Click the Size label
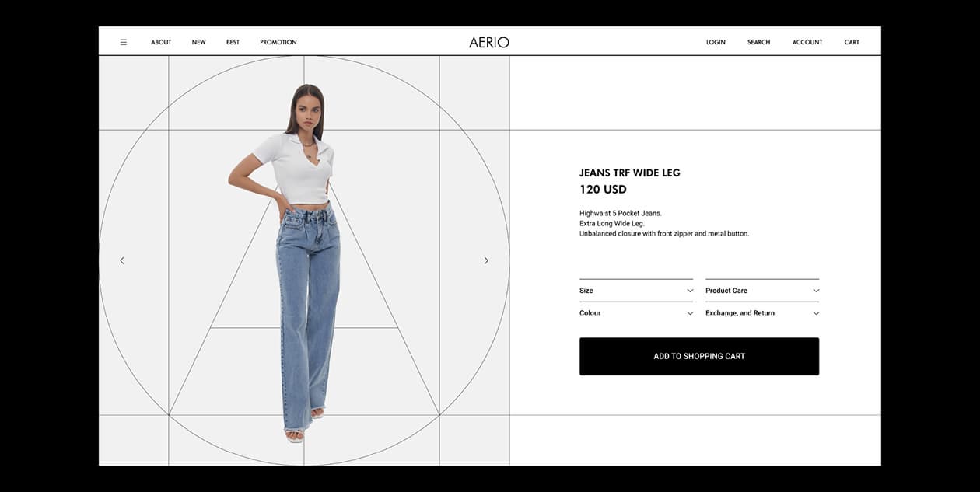The height and width of the screenshot is (492, 980). [x=586, y=291]
